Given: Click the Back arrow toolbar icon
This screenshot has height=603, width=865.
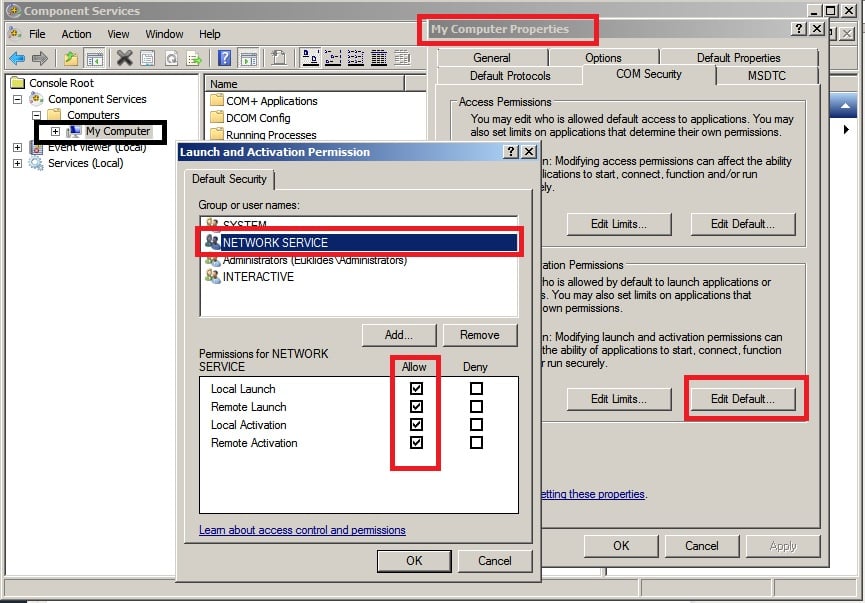Looking at the screenshot, I should click(17, 58).
